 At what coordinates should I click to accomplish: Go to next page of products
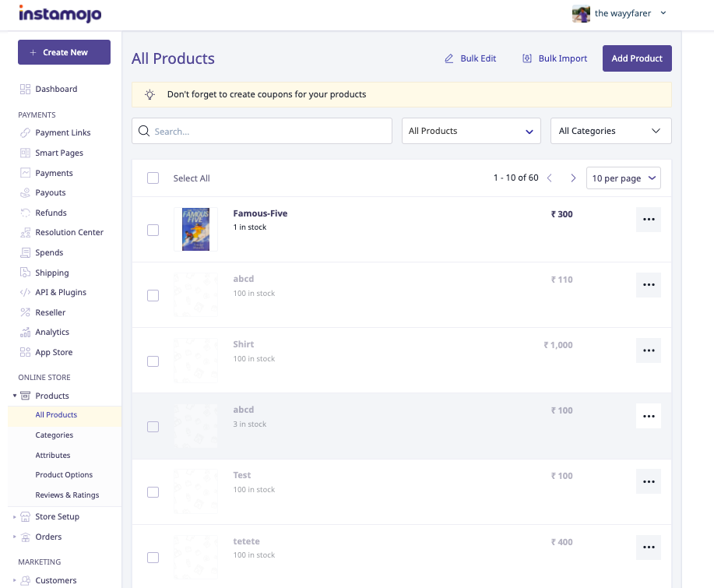pyautogui.click(x=573, y=178)
